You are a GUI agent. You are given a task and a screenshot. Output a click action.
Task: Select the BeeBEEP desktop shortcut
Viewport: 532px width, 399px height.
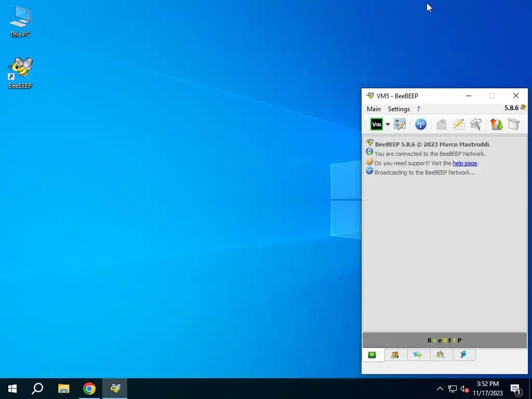[20, 73]
